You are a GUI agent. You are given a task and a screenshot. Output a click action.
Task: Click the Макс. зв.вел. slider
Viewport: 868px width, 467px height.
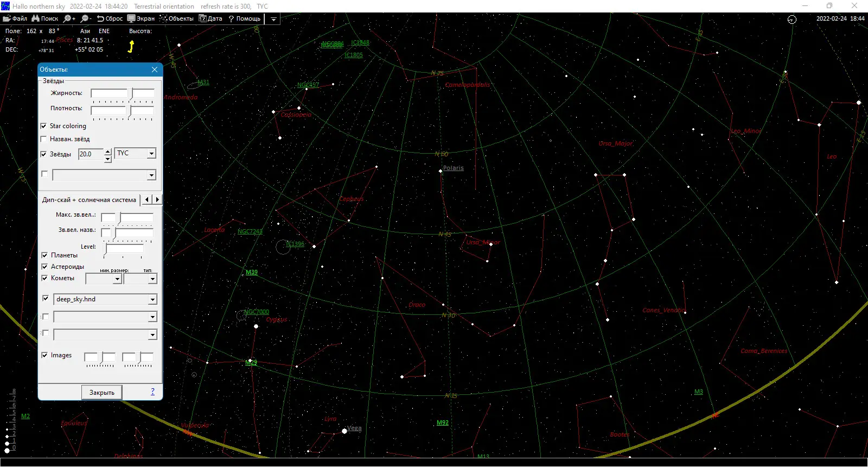(127, 218)
